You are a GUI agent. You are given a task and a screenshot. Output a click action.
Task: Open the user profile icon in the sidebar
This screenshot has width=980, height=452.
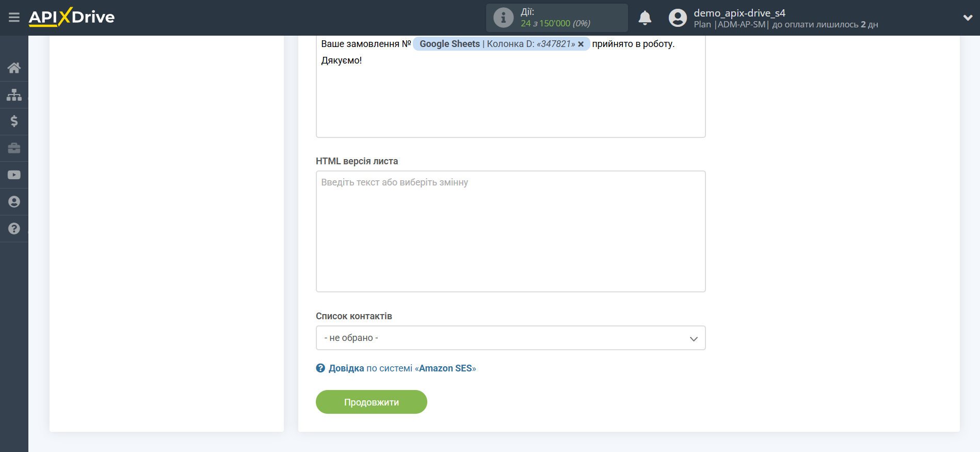coord(14,202)
